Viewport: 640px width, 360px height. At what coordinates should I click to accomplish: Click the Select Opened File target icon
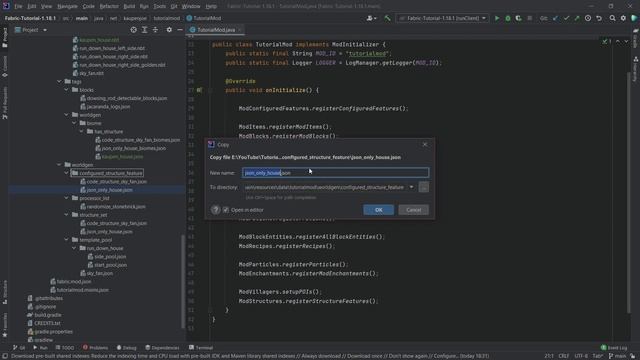[x=133, y=30]
